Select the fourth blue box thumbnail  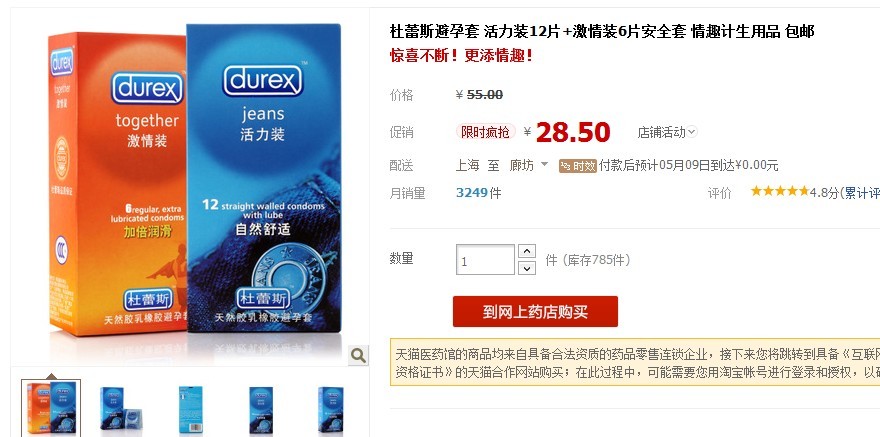tap(261, 410)
